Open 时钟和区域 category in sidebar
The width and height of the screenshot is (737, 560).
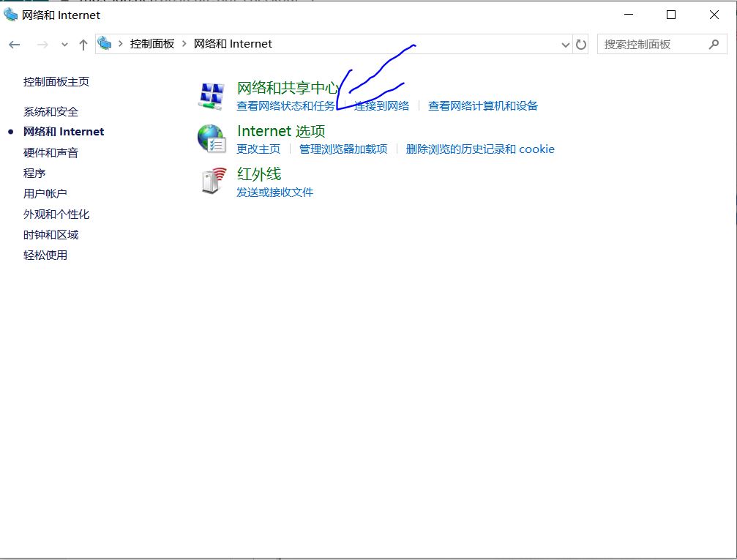[50, 235]
